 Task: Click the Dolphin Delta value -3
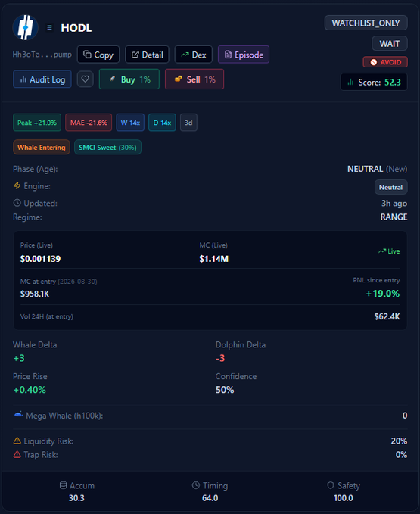pos(220,358)
